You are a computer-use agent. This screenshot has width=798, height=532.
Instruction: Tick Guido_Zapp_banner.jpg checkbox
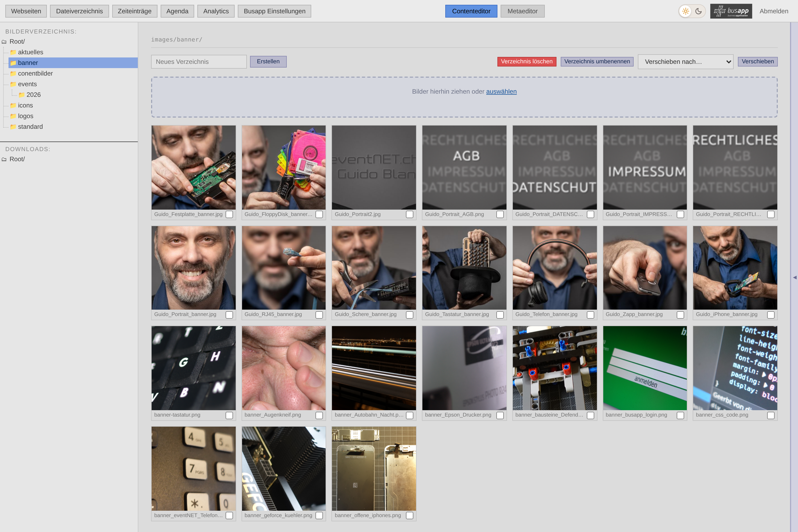(680, 315)
